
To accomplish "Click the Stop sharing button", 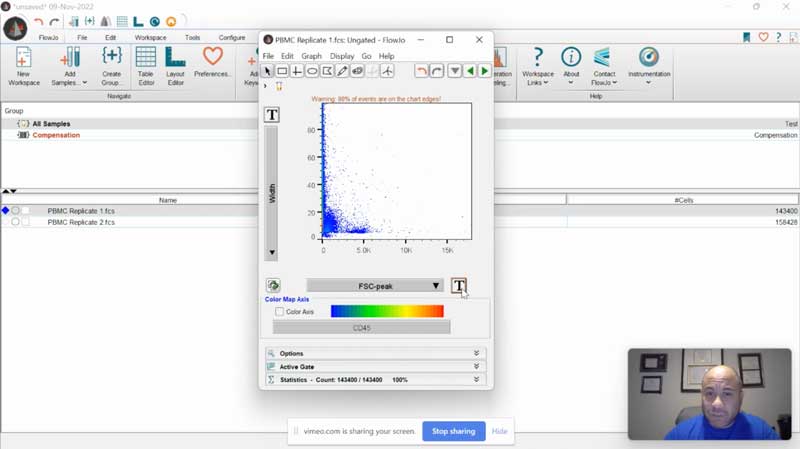I will click(453, 431).
